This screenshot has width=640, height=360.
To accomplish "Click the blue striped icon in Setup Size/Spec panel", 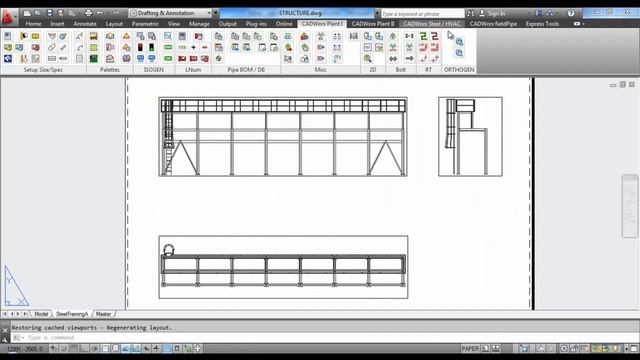I will tap(8, 59).
